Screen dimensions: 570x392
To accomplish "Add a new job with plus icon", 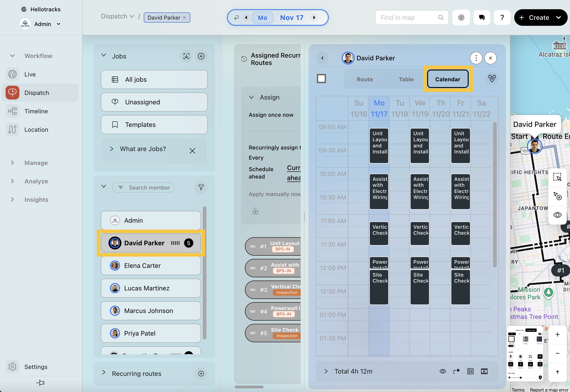I will pyautogui.click(x=201, y=56).
